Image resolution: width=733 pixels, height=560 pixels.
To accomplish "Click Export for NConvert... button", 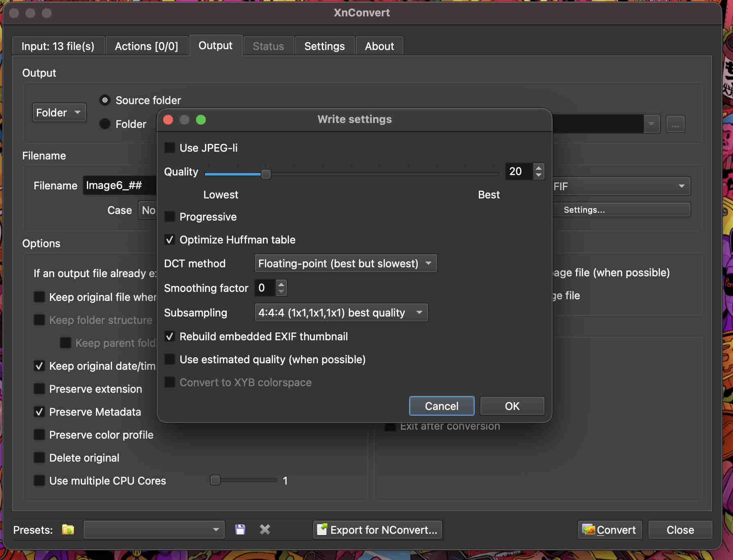I will coord(378,530).
